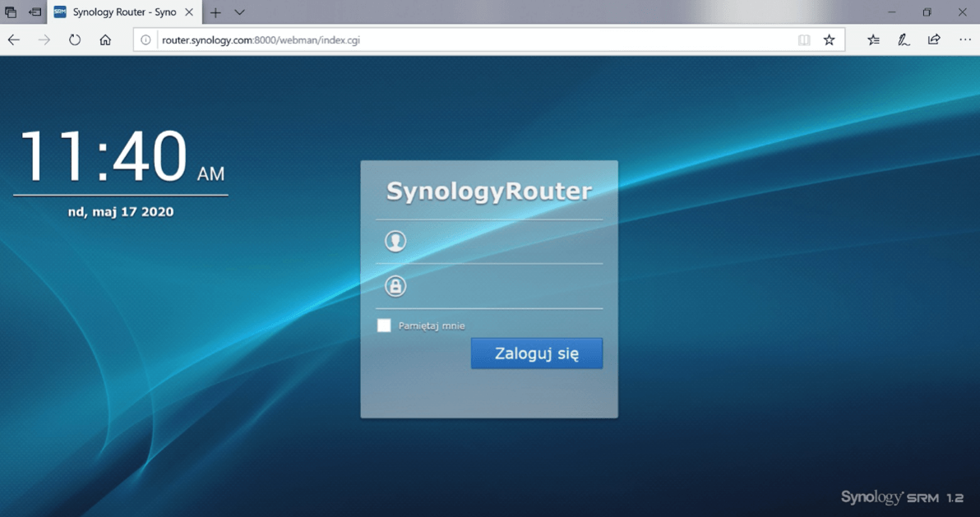This screenshot has width=980, height=517.
Task: Open the Favorites hub icon
Action: (873, 39)
